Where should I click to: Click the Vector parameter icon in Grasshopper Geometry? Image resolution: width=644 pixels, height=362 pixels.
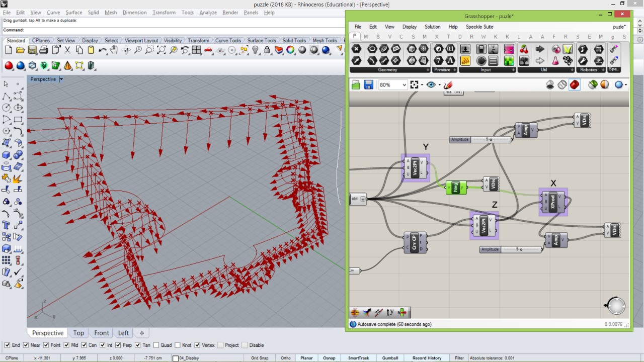pyautogui.click(x=357, y=61)
